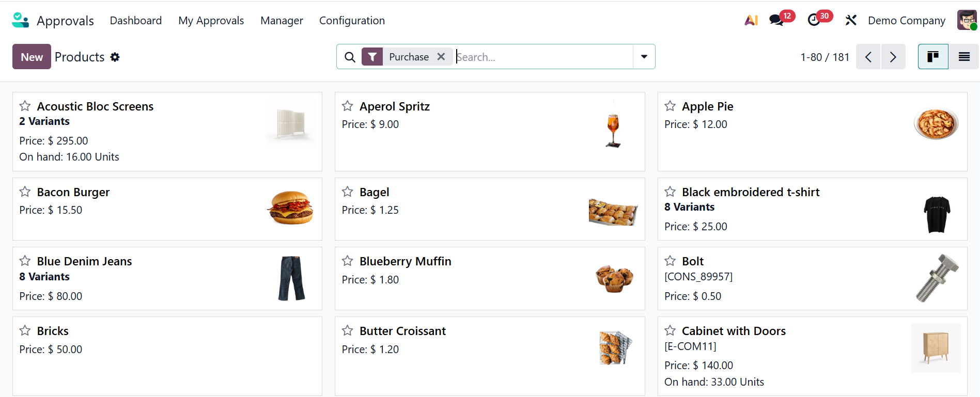Expand the search options dropdown arrow
Viewport: 980px width, 397px height.
click(644, 57)
